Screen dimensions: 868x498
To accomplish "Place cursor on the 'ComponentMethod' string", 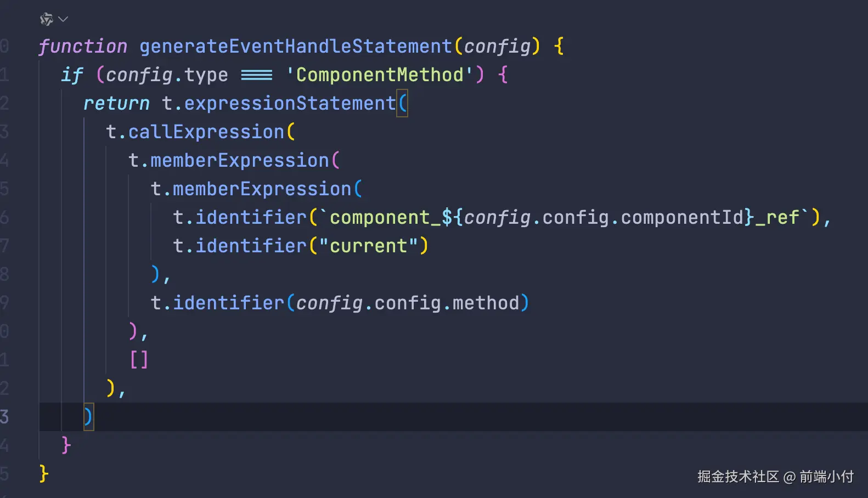I will 379,75.
